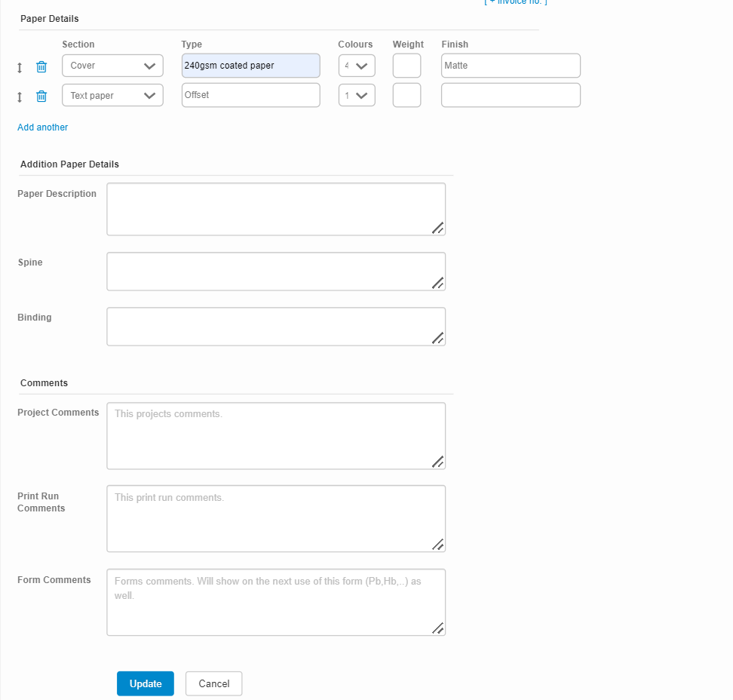Click the Weight column label
733x700 pixels.
pyautogui.click(x=408, y=45)
